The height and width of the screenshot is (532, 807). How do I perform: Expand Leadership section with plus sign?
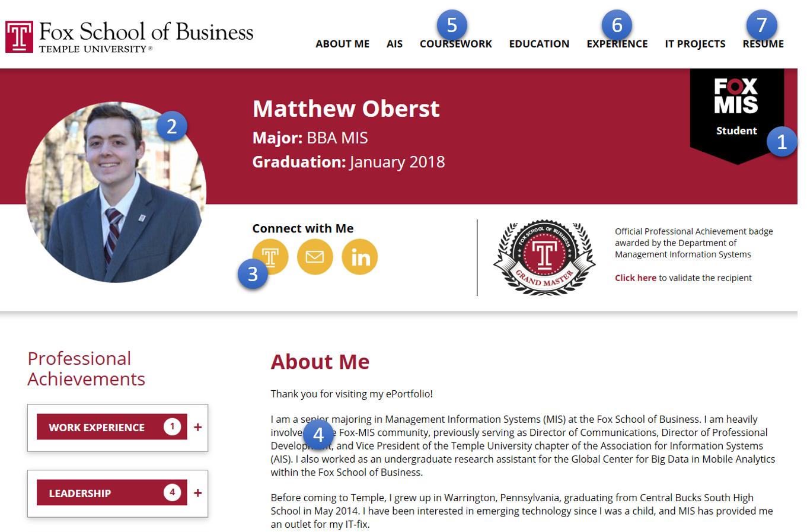click(x=198, y=493)
